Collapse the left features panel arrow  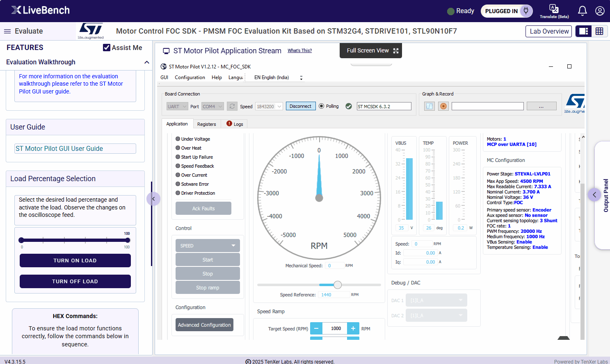point(153,199)
